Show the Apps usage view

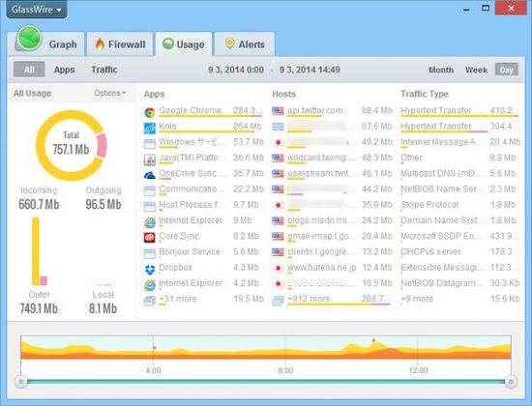[64, 70]
